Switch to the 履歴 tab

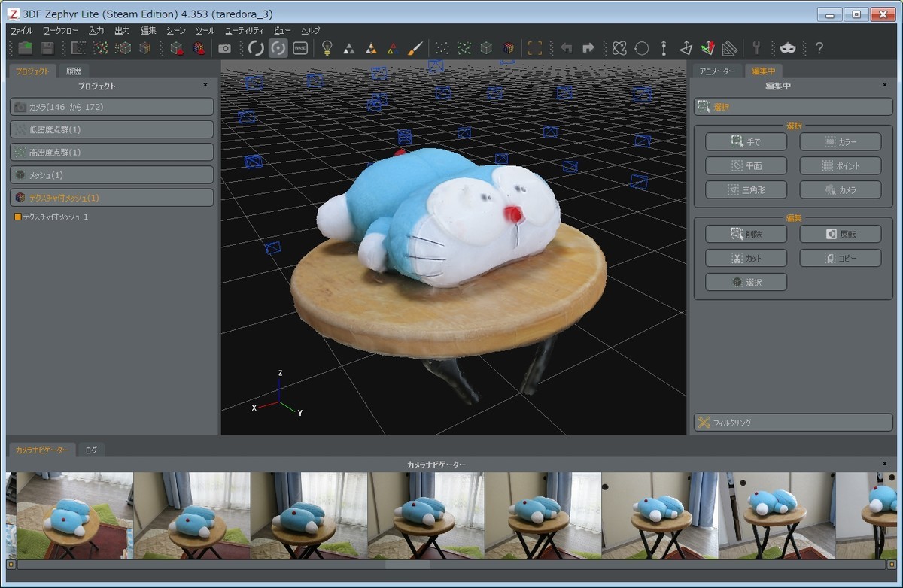coord(73,71)
